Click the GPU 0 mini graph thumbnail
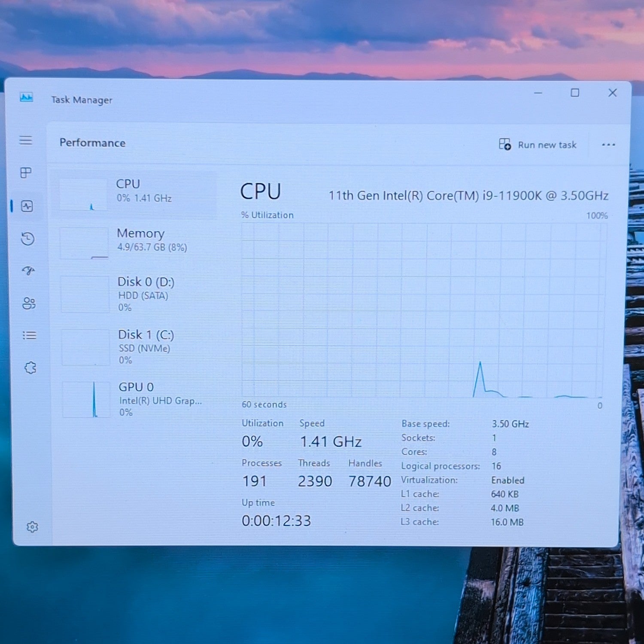The width and height of the screenshot is (644, 644). click(86, 399)
